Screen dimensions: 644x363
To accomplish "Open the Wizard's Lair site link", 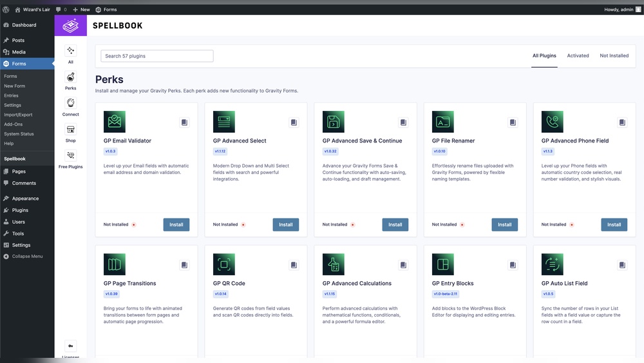I will point(32,10).
